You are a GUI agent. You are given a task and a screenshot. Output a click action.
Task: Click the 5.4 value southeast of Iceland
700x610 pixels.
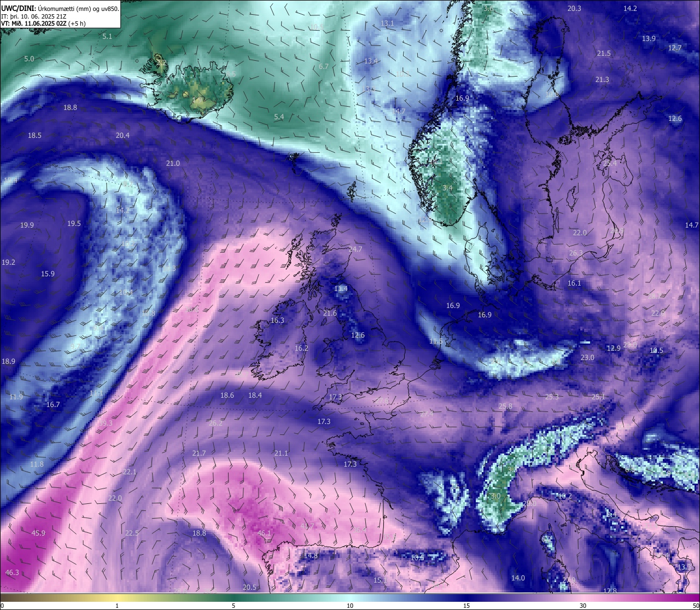[x=279, y=117]
